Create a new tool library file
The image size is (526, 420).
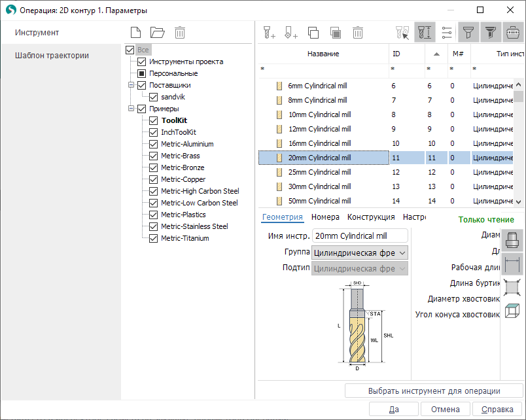coord(135,32)
